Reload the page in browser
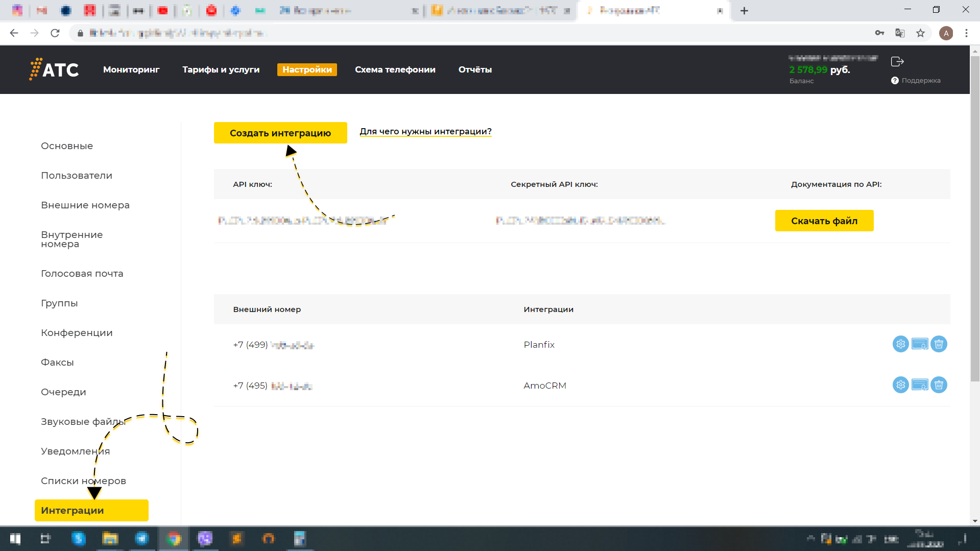Viewport: 980px width, 551px height. click(x=55, y=33)
